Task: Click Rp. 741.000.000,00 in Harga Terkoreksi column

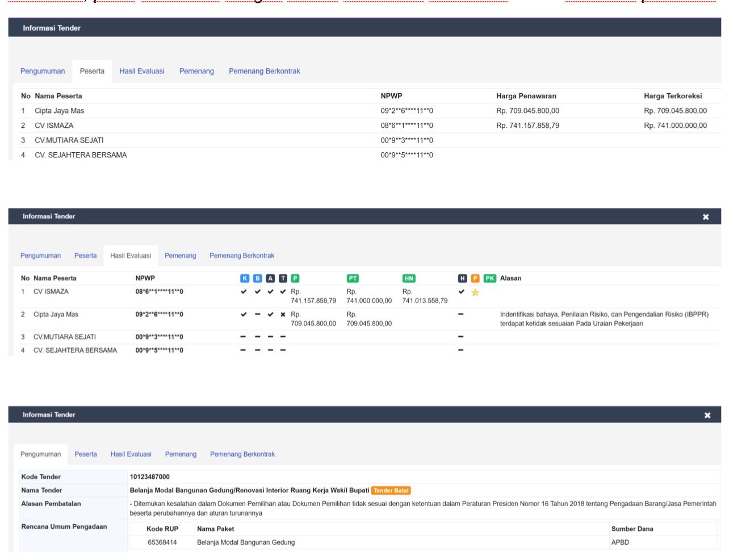Action: point(675,126)
